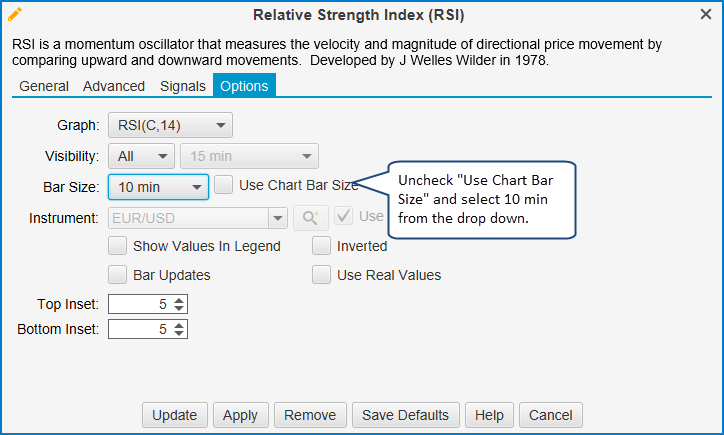Viewport: 724px width, 435px height.
Task: Toggle the Use Chart Bar Size checkbox
Action: click(x=224, y=185)
